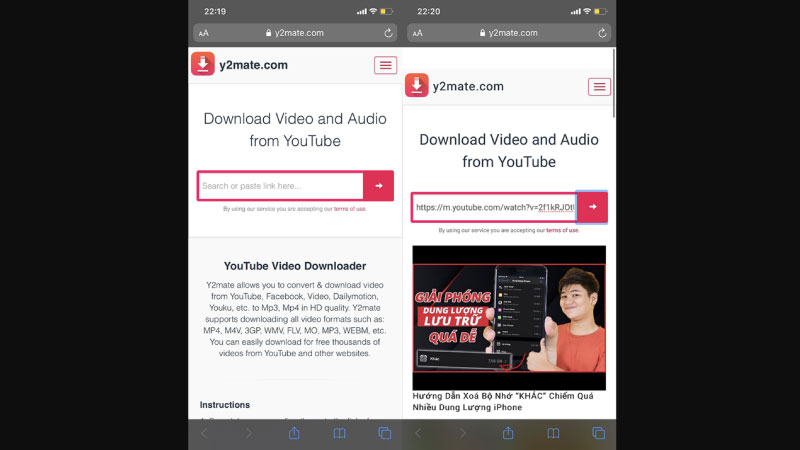Open hamburger menu in right phone screen

tap(599, 87)
